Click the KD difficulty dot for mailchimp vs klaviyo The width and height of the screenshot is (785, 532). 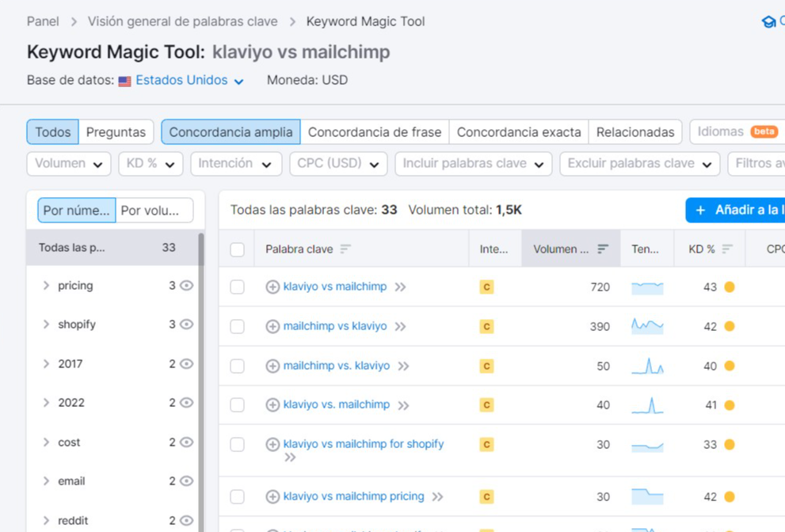[x=730, y=326]
